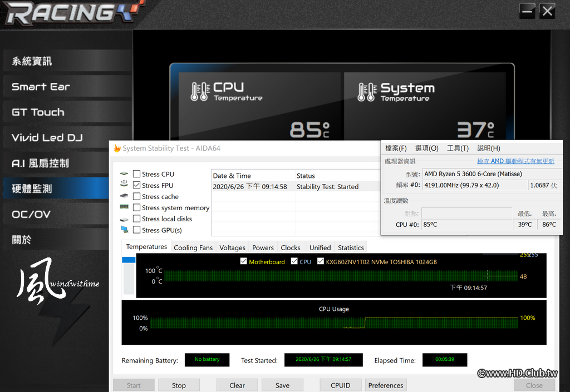Click the Clear button
Viewport: 570px width, 392px height.
tap(237, 385)
